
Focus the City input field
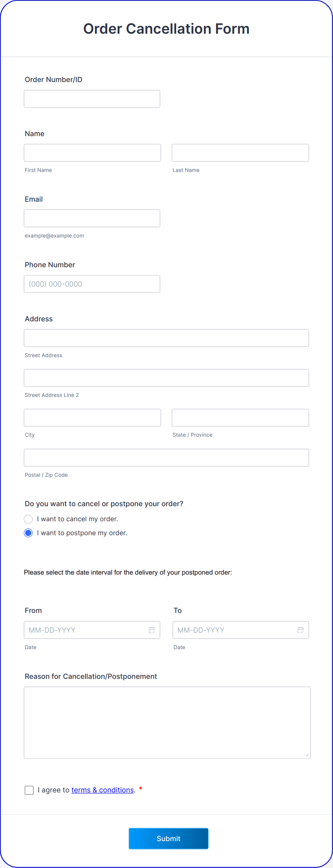(92, 417)
